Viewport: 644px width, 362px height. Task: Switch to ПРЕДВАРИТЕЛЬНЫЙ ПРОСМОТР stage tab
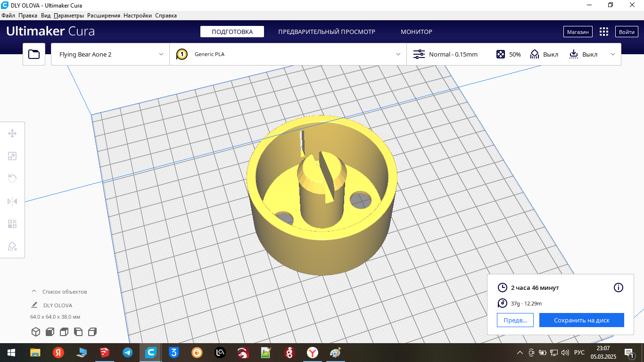tap(327, 32)
